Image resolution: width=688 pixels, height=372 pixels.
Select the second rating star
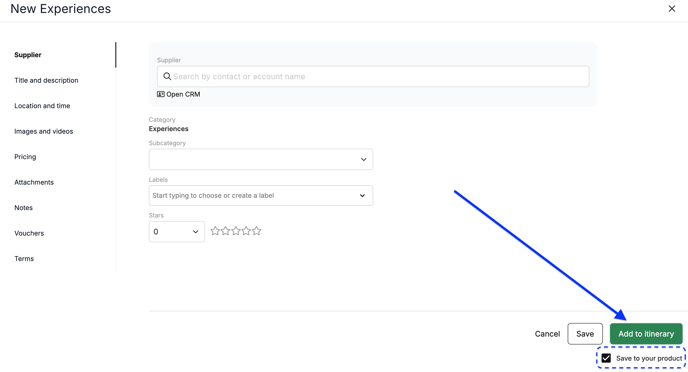click(x=226, y=231)
